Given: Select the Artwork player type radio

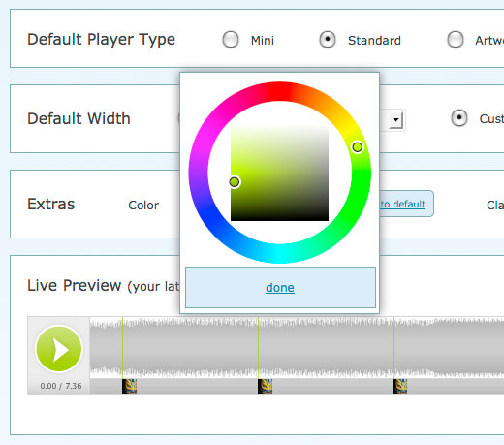Looking at the screenshot, I should (x=456, y=40).
